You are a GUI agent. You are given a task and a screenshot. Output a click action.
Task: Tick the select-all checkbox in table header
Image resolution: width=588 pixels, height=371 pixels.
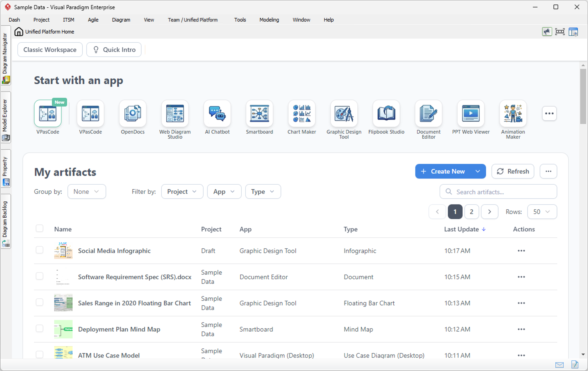coord(39,228)
